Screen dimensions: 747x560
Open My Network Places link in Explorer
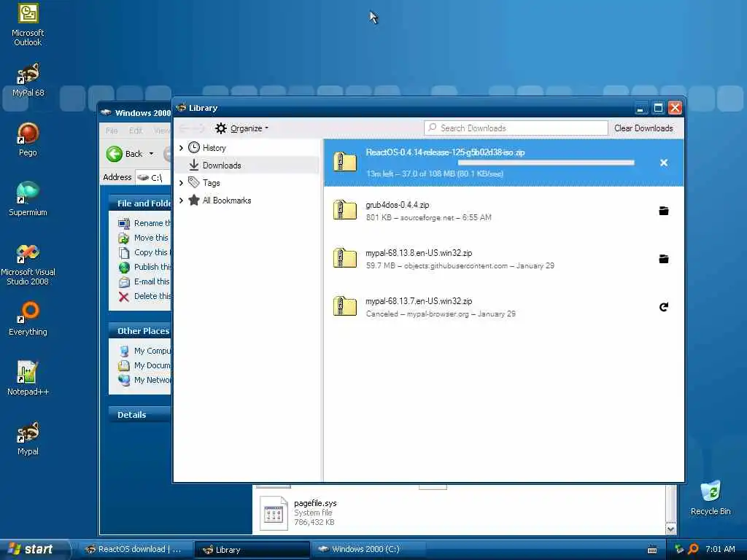pyautogui.click(x=145, y=380)
